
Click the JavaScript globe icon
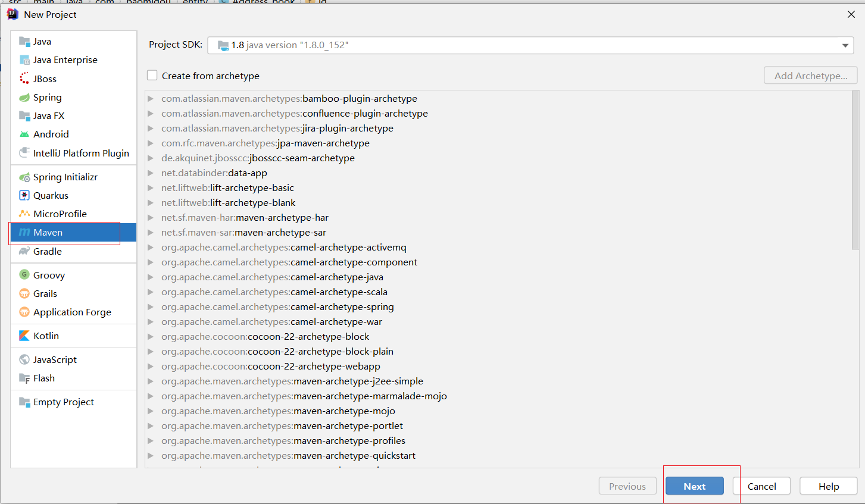pos(24,360)
